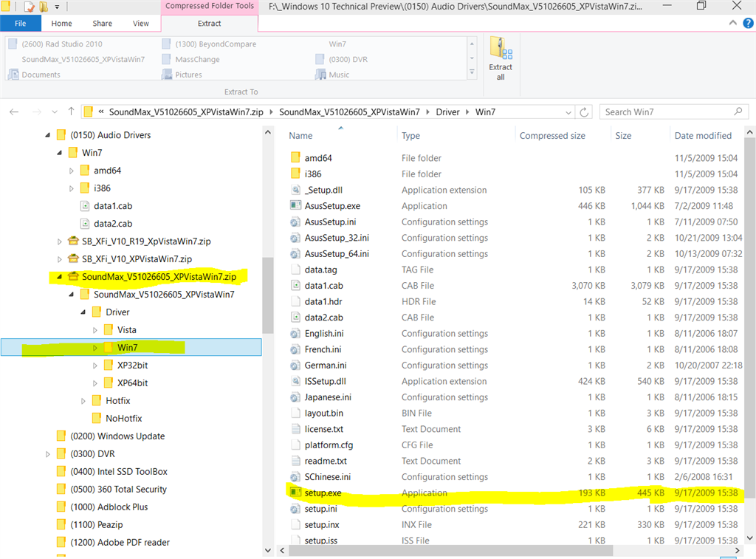Collapse the (0150) Audio Drivers tree node

click(x=48, y=135)
